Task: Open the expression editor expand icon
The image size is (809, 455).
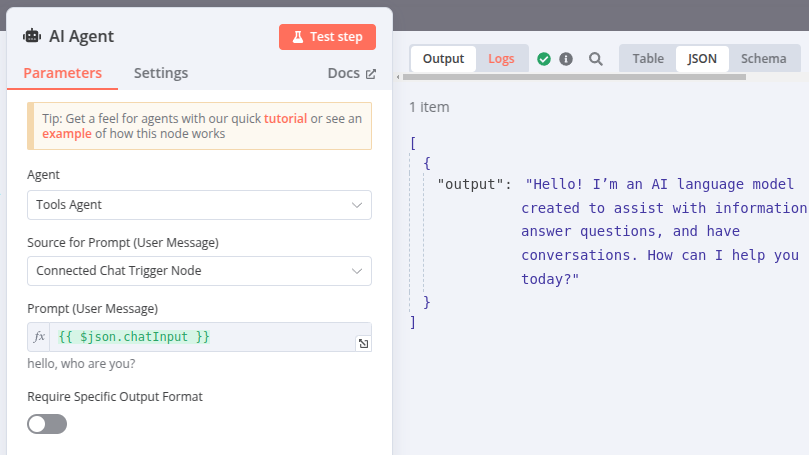Action: coord(363,343)
